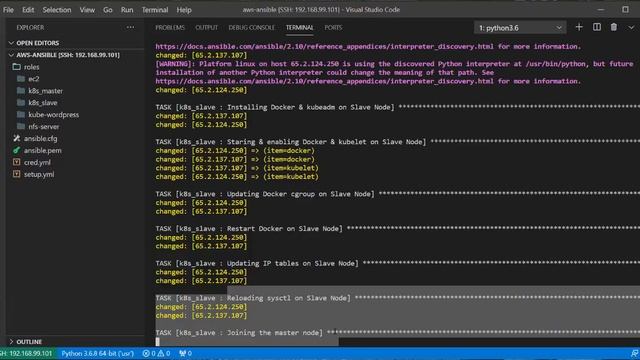Open the Edit menu
This screenshot has width=640, height=360.
coord(28,10)
